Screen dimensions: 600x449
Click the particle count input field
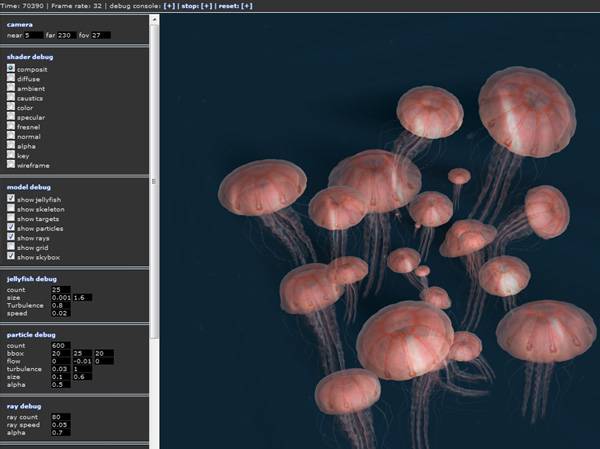click(x=61, y=345)
